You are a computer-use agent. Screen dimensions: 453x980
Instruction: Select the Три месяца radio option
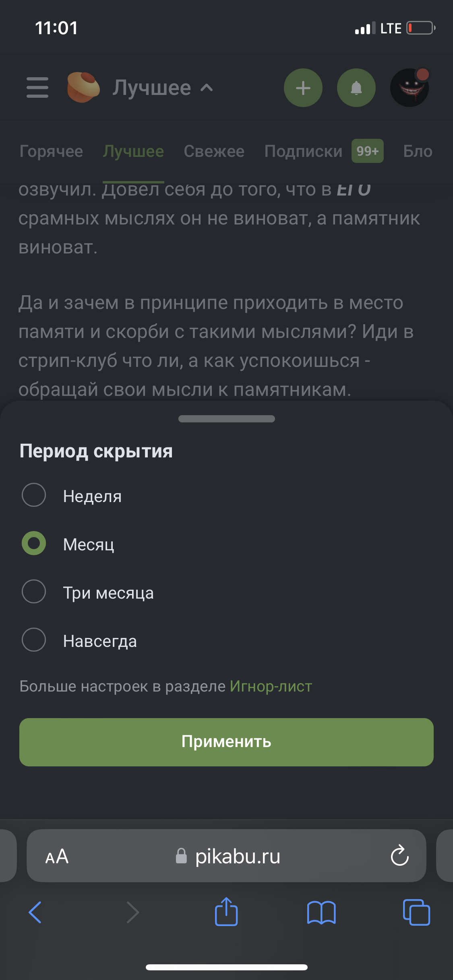click(34, 592)
